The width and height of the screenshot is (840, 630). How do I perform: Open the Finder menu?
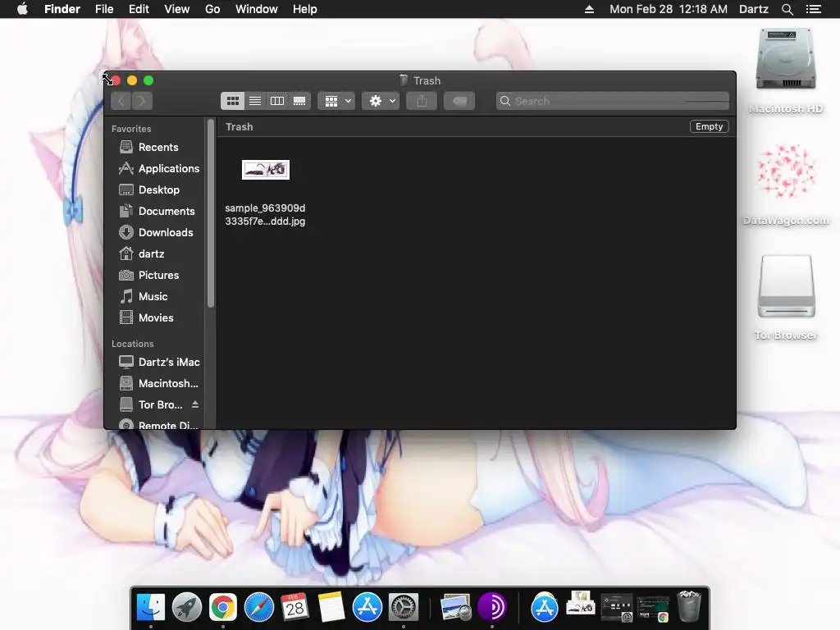pyautogui.click(x=62, y=9)
